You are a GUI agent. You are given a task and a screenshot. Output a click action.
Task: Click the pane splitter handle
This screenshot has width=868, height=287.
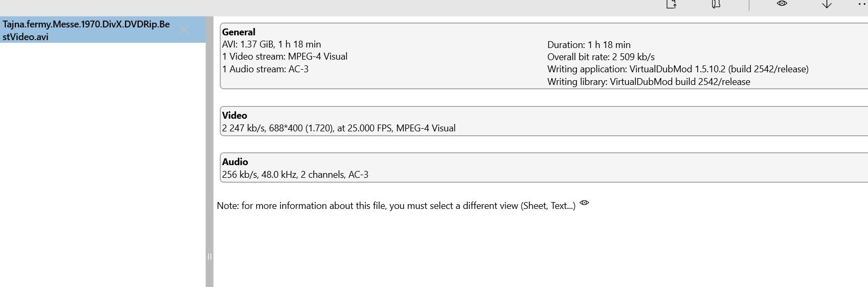(209, 256)
